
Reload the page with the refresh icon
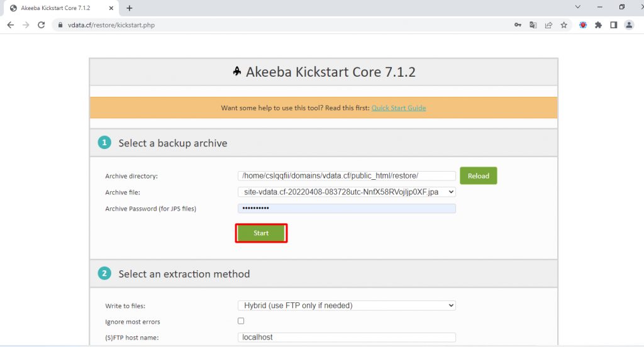(x=42, y=25)
